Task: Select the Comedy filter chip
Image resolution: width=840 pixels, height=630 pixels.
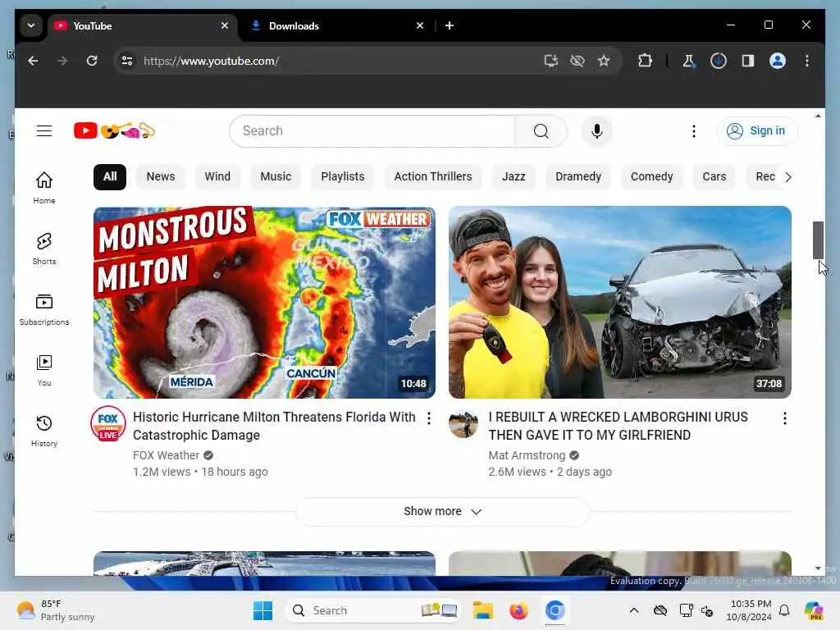Action: [x=651, y=177]
